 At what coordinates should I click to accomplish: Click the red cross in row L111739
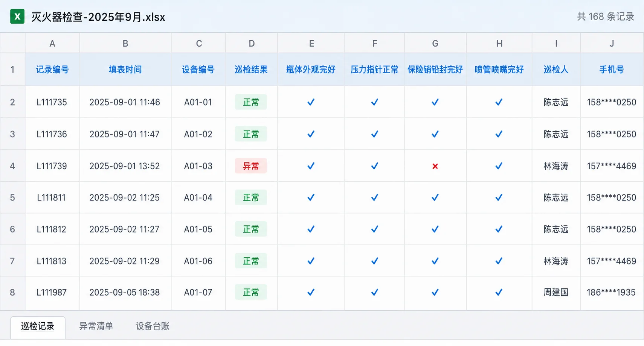[435, 166]
